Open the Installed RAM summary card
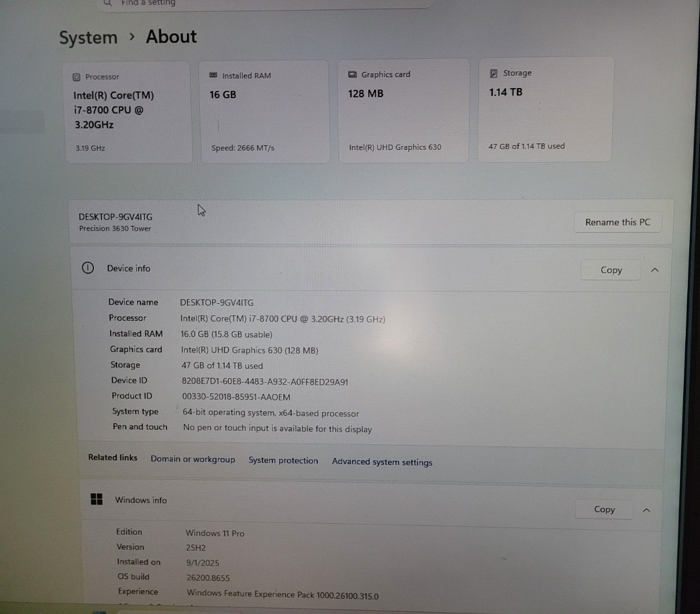700x614 pixels. click(x=264, y=112)
